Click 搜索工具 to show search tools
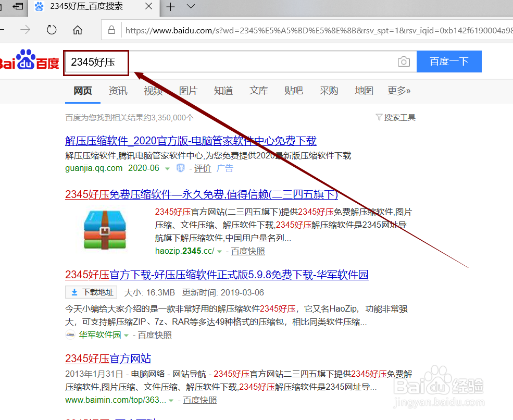Viewport: 513px width, 420px height. pos(399,117)
